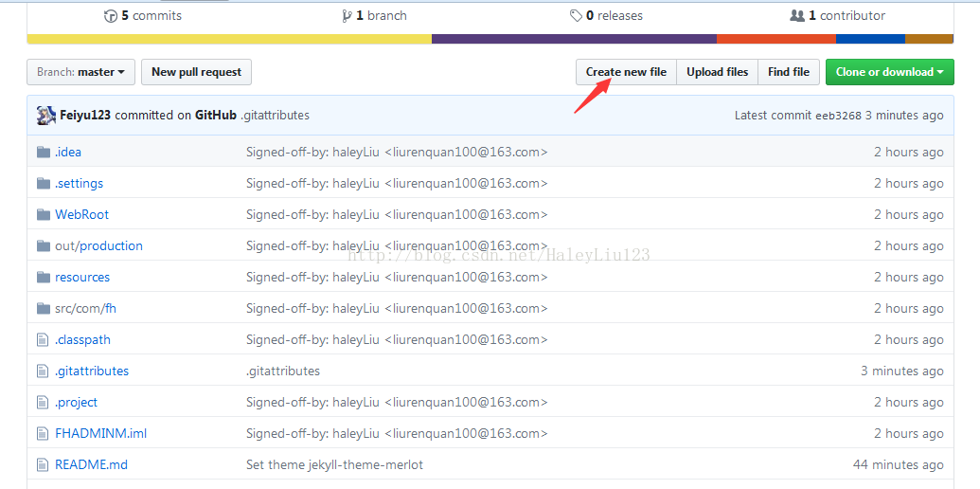Screen dimensions: 980x489
Task: Click the resources folder icon
Action: pyautogui.click(x=44, y=277)
